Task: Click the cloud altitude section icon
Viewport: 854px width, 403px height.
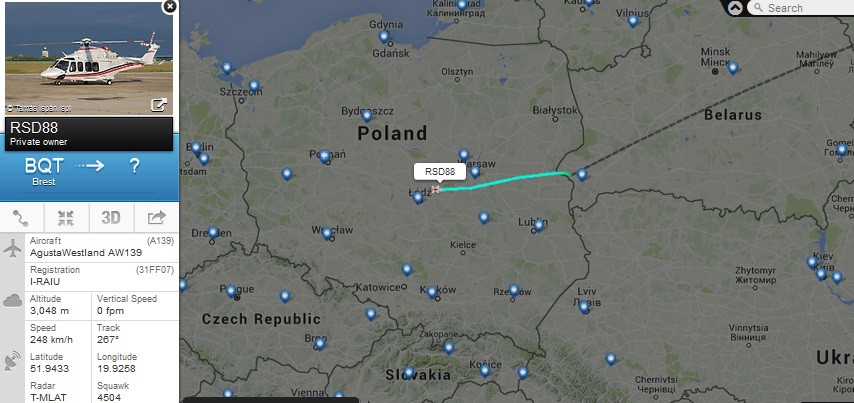Action: 12,300
